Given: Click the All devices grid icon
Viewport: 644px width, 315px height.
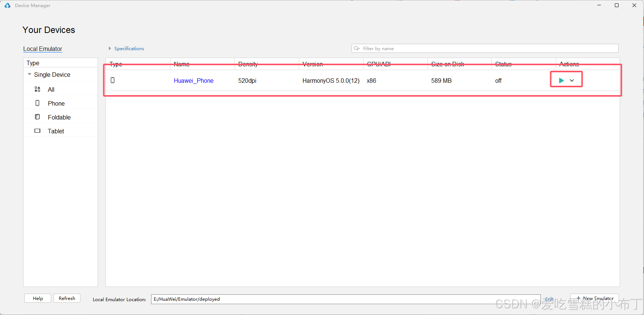Looking at the screenshot, I should 37,89.
